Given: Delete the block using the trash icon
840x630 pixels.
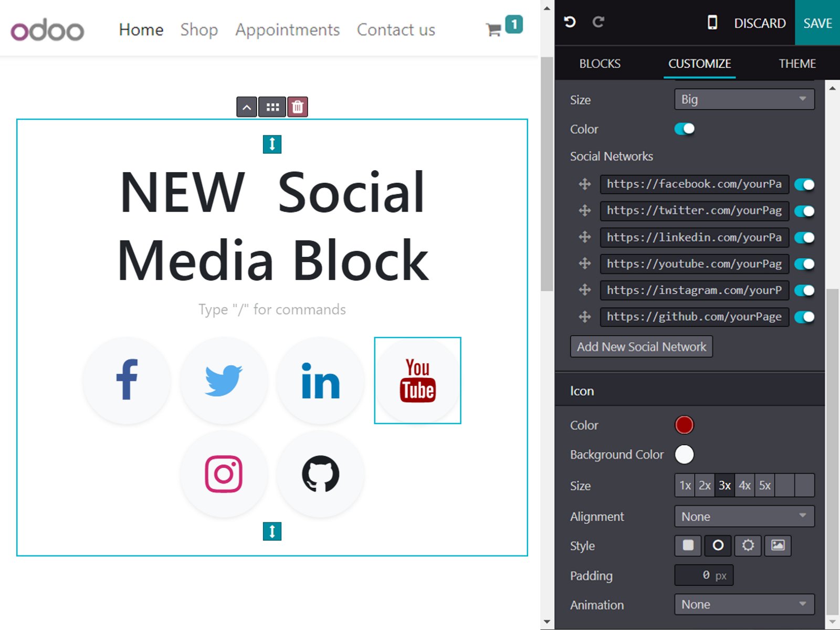Looking at the screenshot, I should (x=297, y=107).
